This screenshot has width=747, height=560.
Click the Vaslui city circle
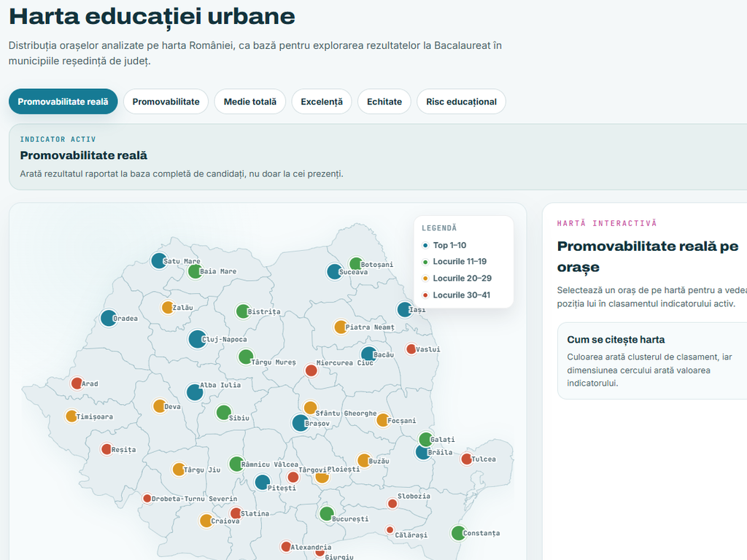click(x=411, y=349)
